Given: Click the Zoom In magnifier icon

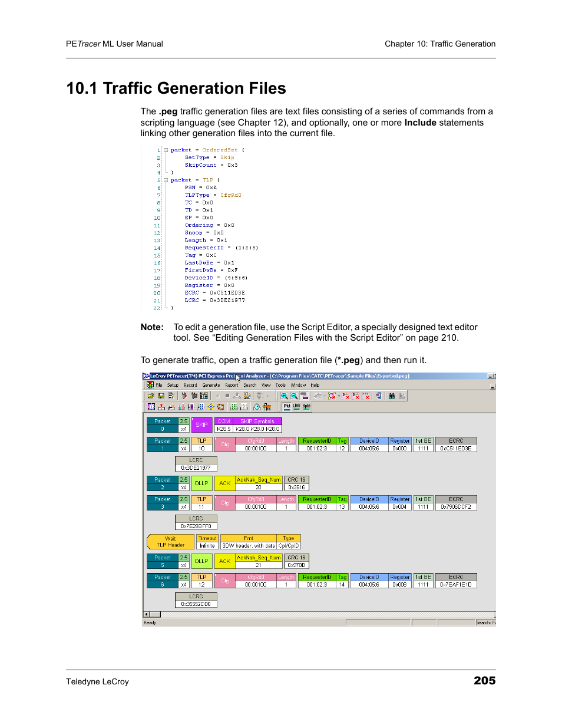Looking at the screenshot, I should 284,396.
